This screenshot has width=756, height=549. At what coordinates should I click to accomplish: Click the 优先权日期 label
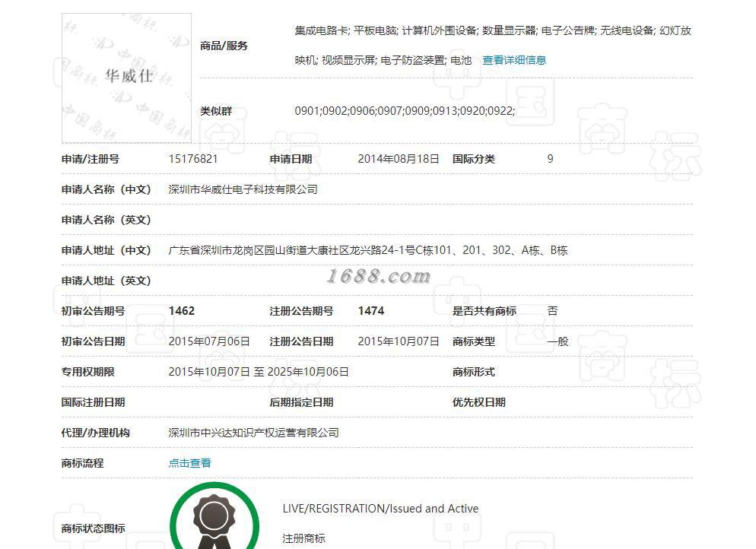pos(478,402)
